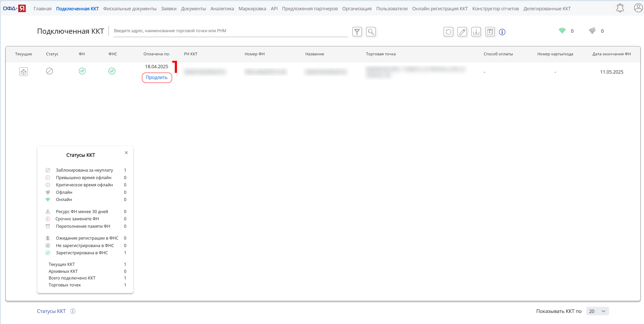The width and height of the screenshot is (644, 324).
Task: Click the blocked status icon in KKT row
Action: click(x=49, y=71)
